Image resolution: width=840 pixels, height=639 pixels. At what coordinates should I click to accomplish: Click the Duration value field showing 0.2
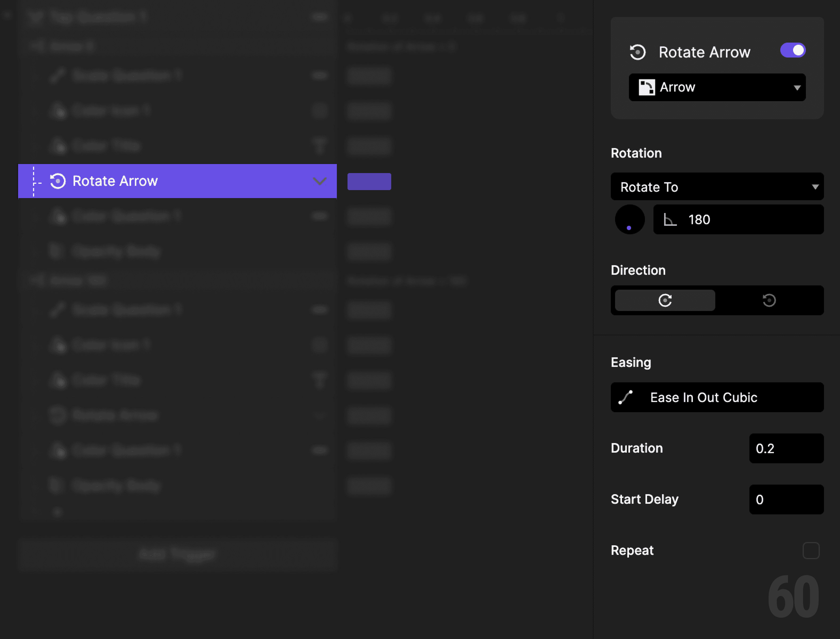click(786, 448)
